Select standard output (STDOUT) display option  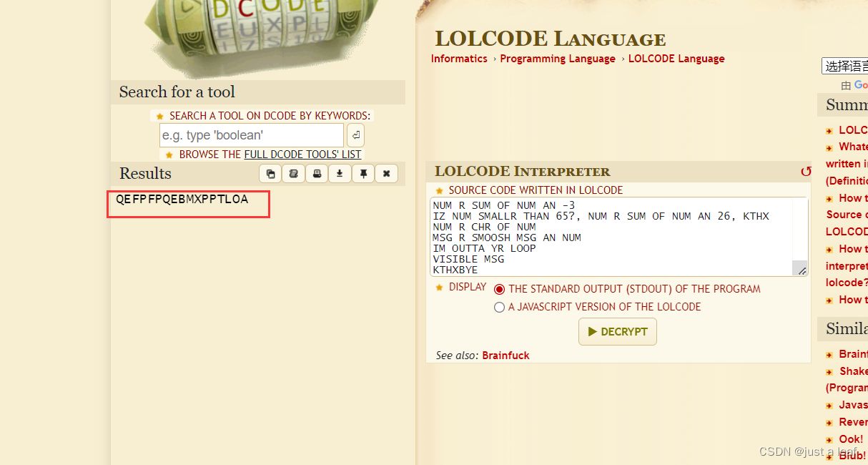499,290
